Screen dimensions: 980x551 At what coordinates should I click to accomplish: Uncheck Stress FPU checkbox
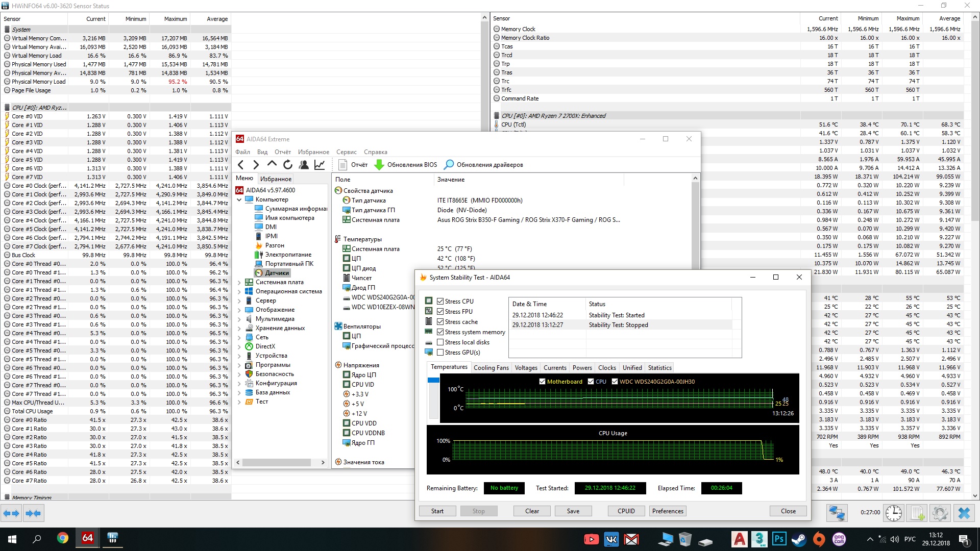point(440,312)
